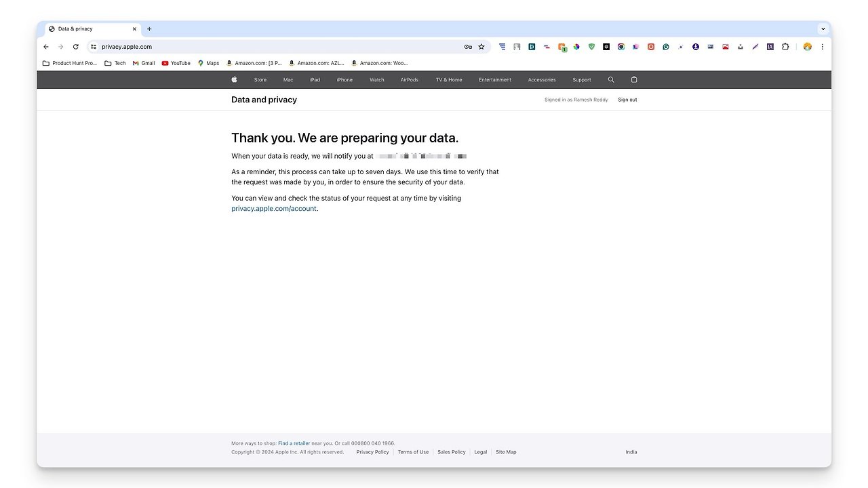Image resolution: width=868 pixels, height=488 pixels.
Task: Click the blue stacked-lines extension icon
Action: coord(502,47)
